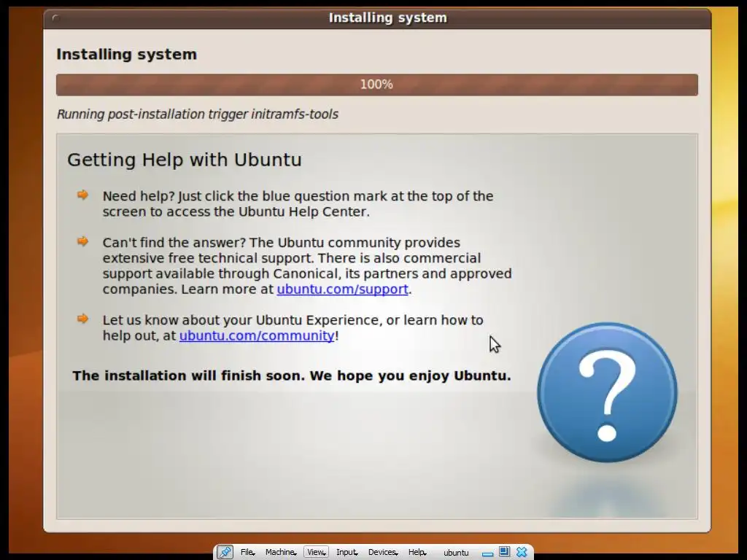Click the orange arrow bullet beside 'Let us know'
This screenshot has width=747, height=560.
pyautogui.click(x=83, y=319)
